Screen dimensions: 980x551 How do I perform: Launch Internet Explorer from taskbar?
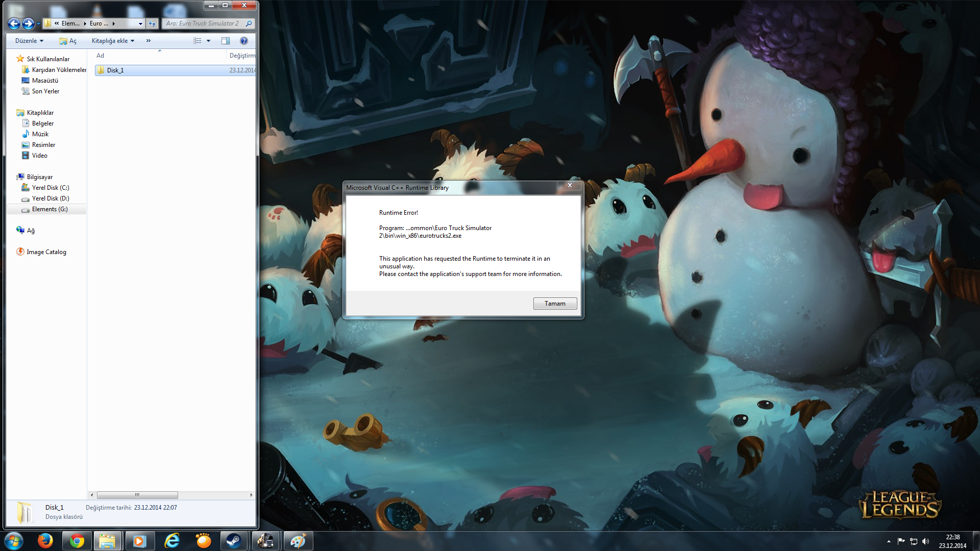point(172,541)
